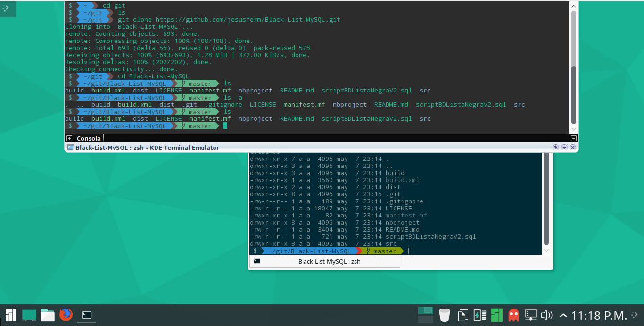Select the Konsole terminal task in the taskbar
The width and height of the screenshot is (644, 326).
[86, 315]
